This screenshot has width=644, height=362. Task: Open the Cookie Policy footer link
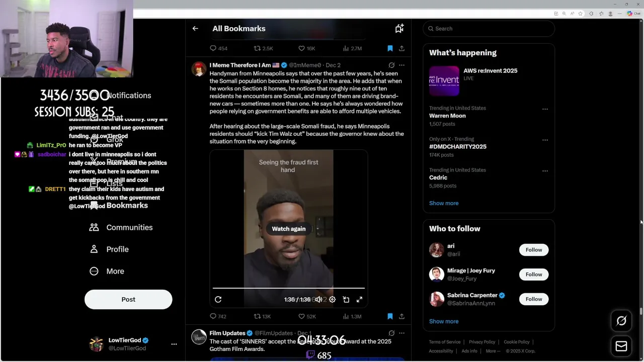[x=517, y=342]
